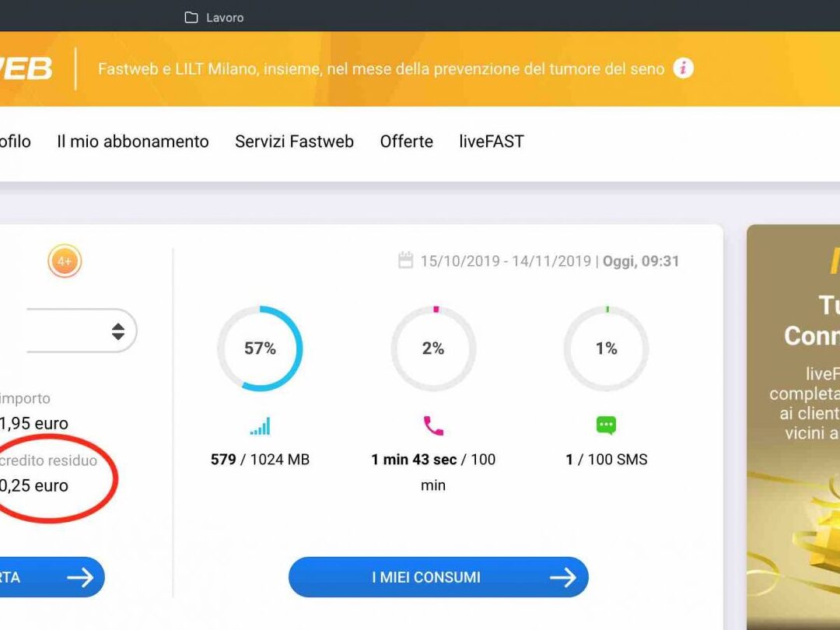Click the '1,95 euro' amount value
Screen dimensions: 840x630
pos(33,423)
